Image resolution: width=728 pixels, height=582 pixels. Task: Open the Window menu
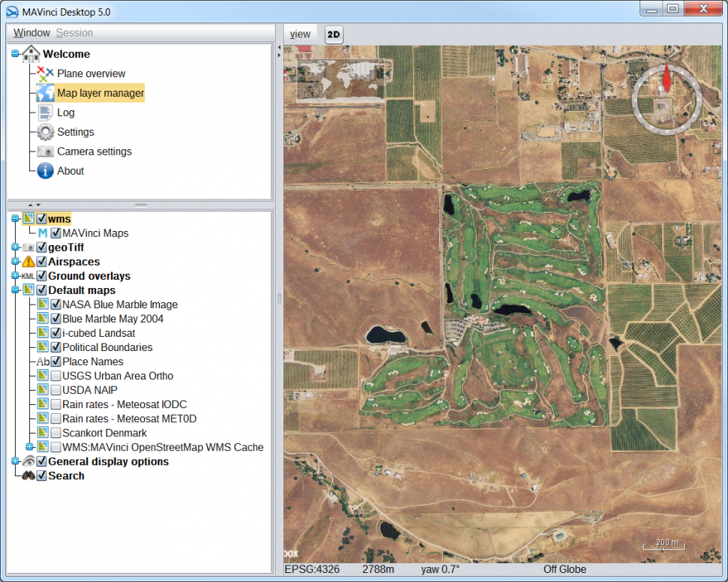point(32,33)
